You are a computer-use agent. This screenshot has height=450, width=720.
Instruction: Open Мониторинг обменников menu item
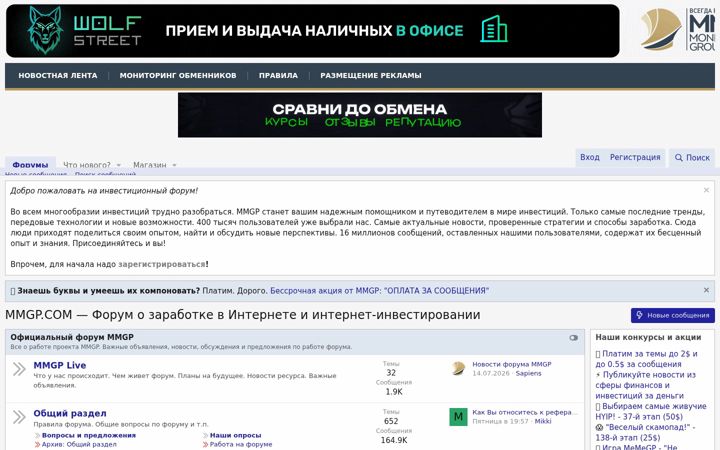(x=178, y=75)
